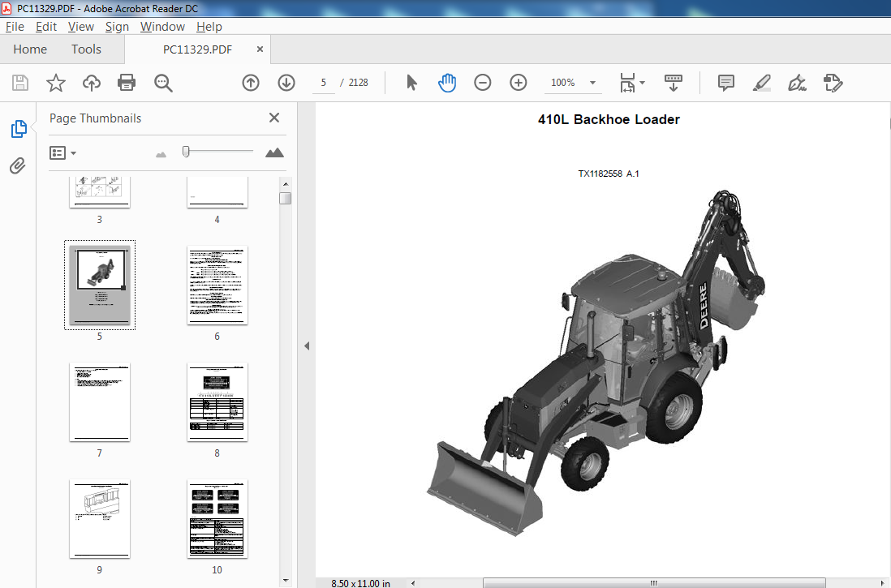The image size is (891, 588).
Task: Go to the next page
Action: coord(286,83)
